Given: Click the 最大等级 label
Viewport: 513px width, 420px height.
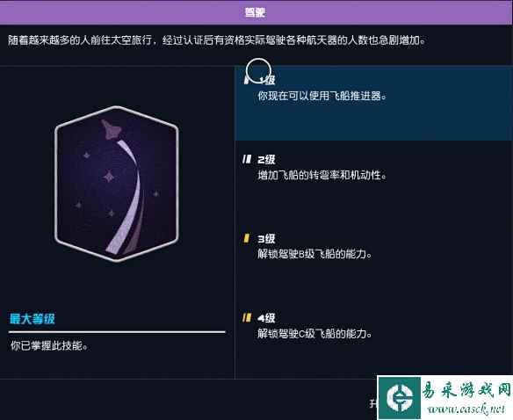Looking at the screenshot, I should pos(33,319).
